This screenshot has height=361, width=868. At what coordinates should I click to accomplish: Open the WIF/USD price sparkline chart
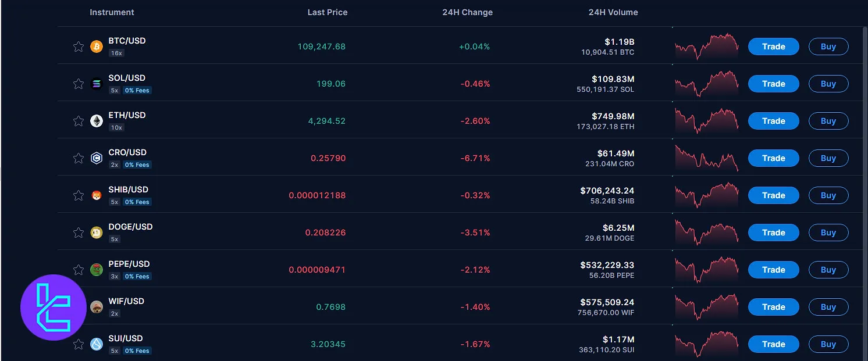tap(706, 307)
